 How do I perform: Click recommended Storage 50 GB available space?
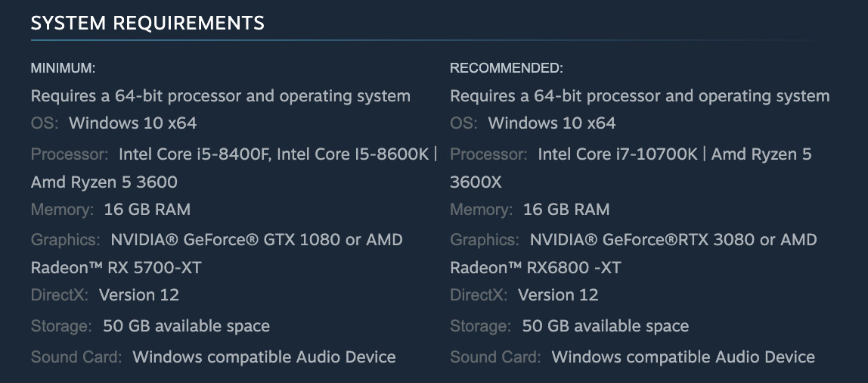tap(606, 326)
